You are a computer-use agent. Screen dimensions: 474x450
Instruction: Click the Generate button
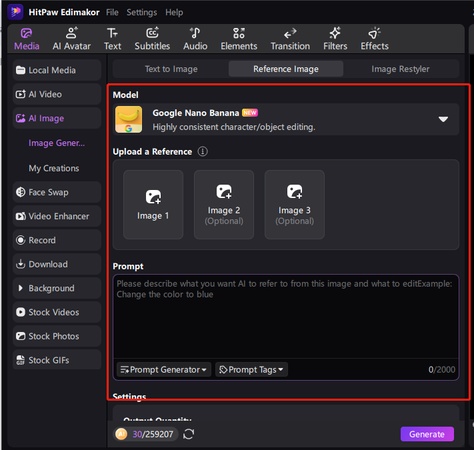tap(427, 434)
